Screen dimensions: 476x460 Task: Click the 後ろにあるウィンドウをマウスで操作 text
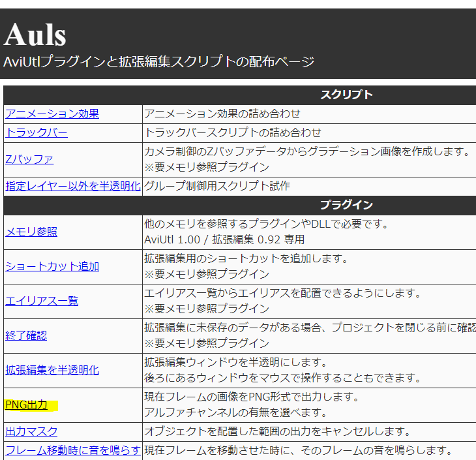click(x=282, y=378)
